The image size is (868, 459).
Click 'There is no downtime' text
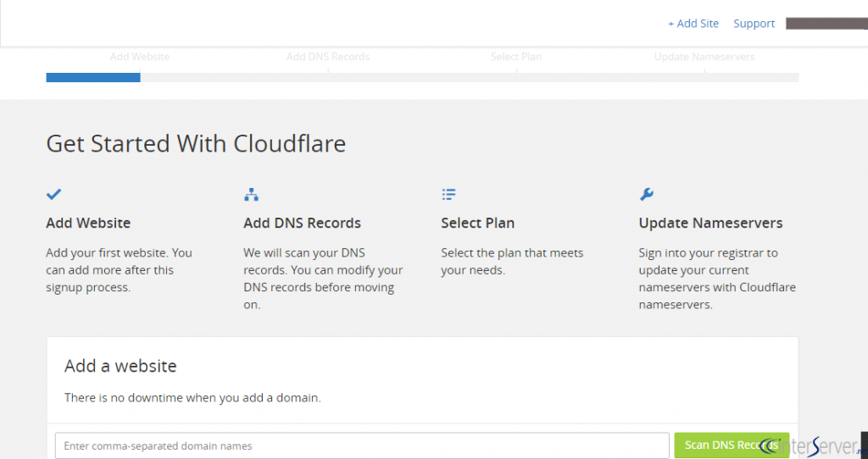pos(192,398)
